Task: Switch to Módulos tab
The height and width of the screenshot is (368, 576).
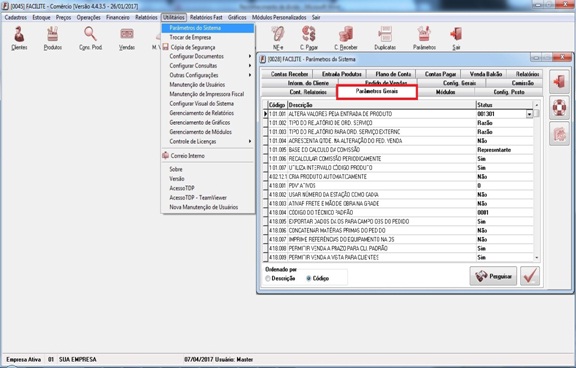Action: [445, 92]
